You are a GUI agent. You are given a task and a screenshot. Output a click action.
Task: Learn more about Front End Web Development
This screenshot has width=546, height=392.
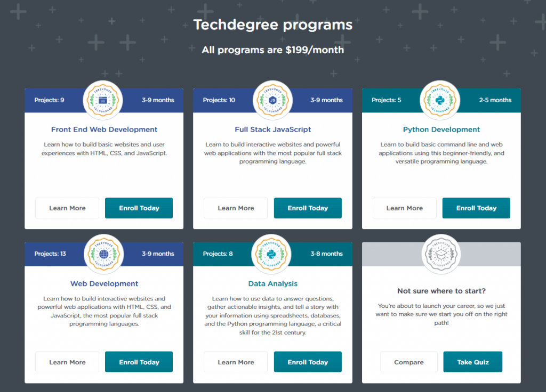67,208
